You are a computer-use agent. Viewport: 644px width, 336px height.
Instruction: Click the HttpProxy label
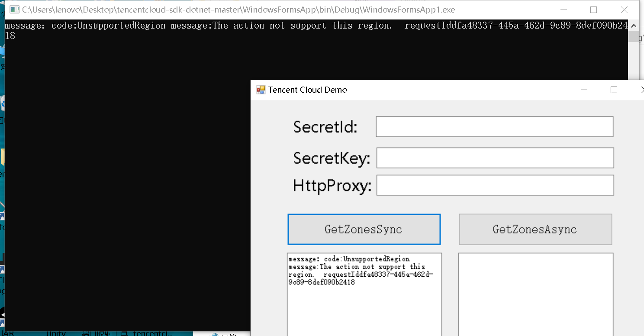332,186
